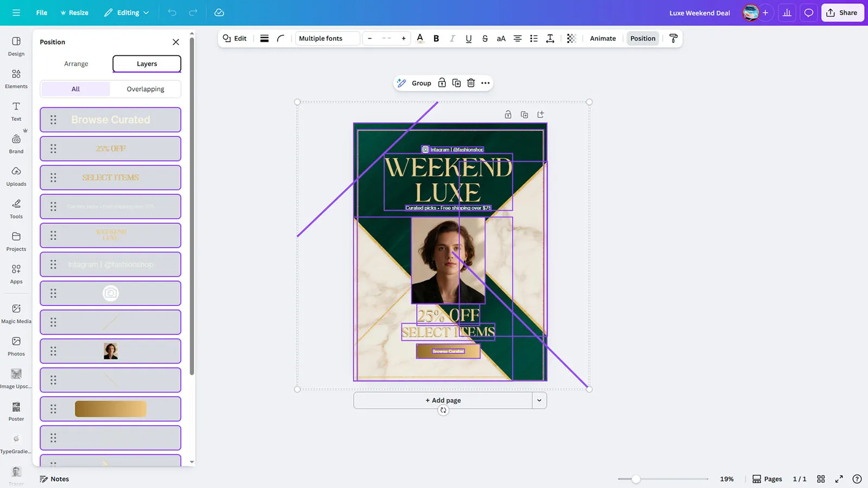Open the analytics chart icon
868x488 pixels.
click(787, 12)
